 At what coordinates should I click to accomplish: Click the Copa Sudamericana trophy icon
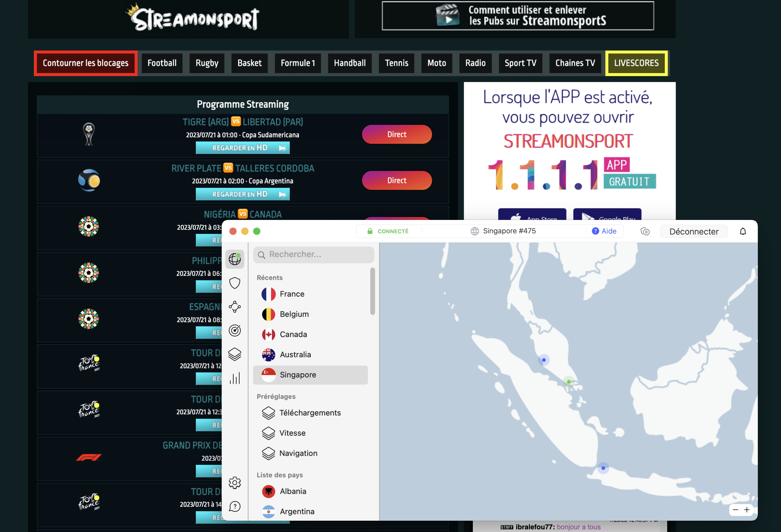point(89,134)
